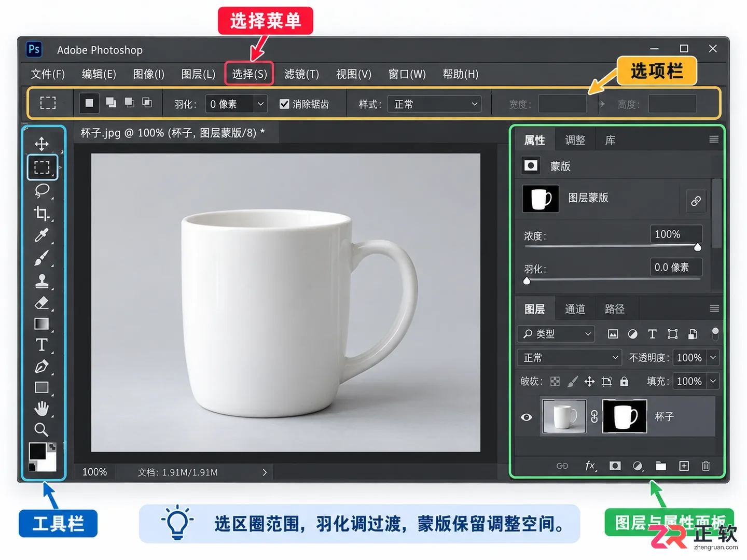The image size is (747, 560).
Task: Select the Gradient tool
Action: pyautogui.click(x=41, y=324)
